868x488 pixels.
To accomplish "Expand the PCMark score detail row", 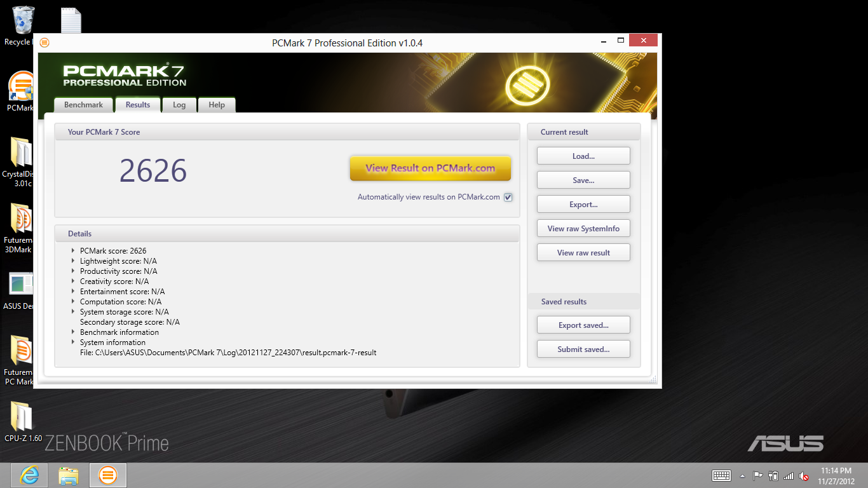I will pyautogui.click(x=73, y=250).
